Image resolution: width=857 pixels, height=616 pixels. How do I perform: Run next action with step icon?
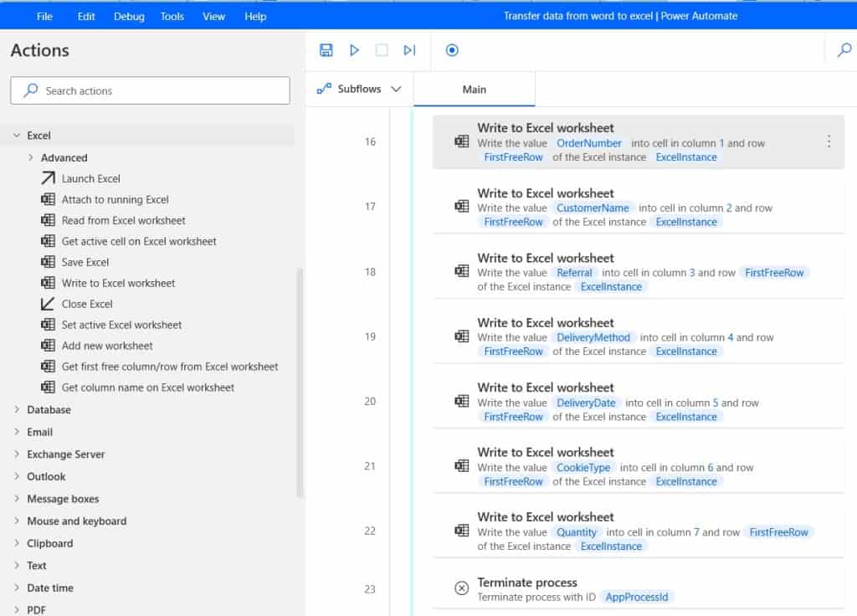pyautogui.click(x=409, y=50)
